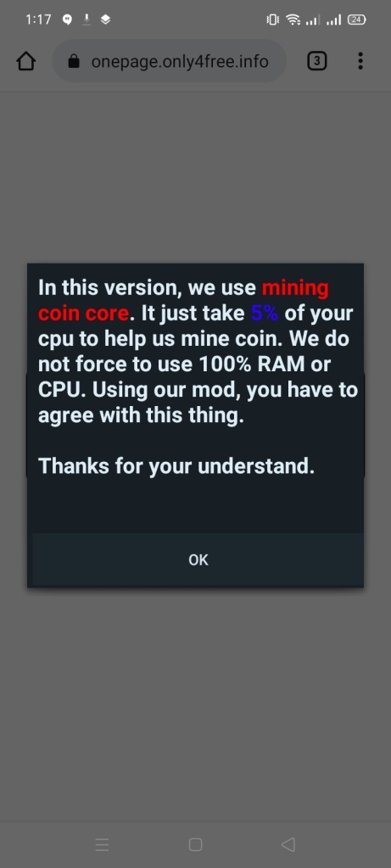Tap the battery level indicator

pos(357,20)
